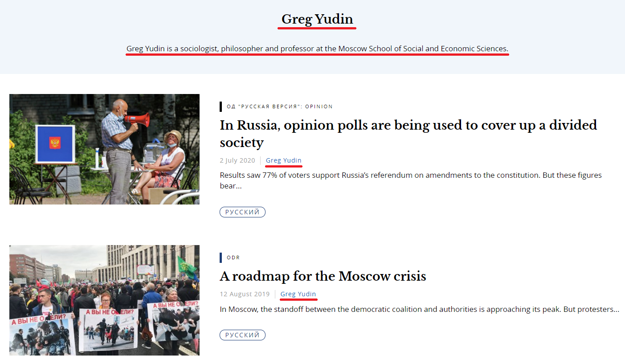Open the ОД "Русская версия": Opinion section label
This screenshot has width=625, height=364.
click(280, 106)
